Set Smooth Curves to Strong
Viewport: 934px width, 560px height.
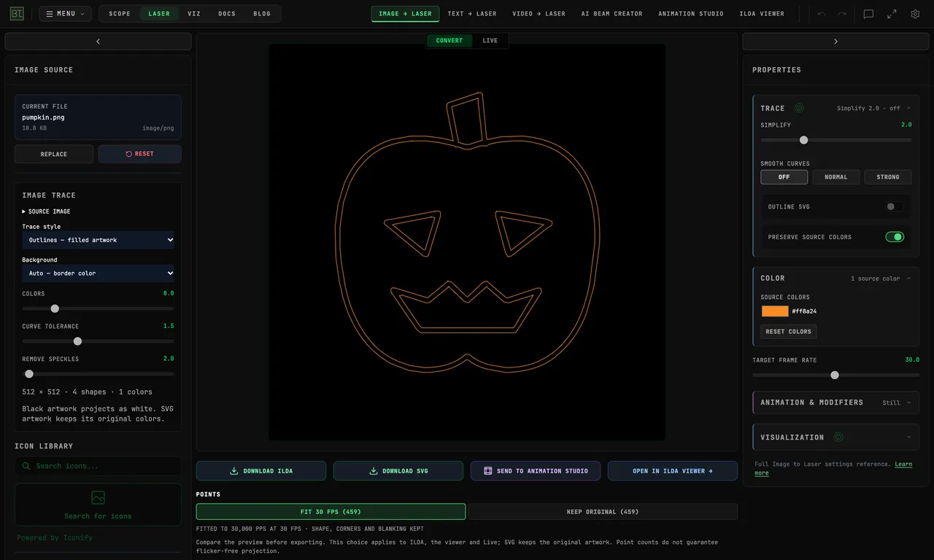(888, 177)
